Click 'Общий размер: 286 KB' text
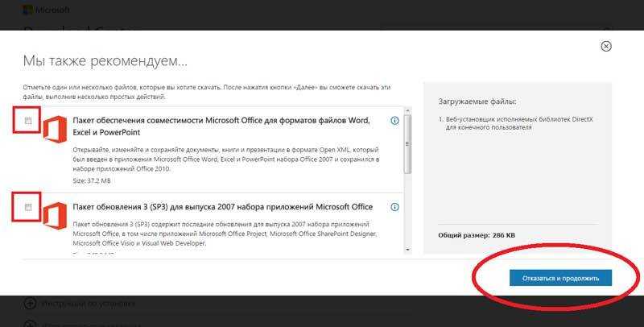Image resolution: width=644 pixels, height=327 pixels. pyautogui.click(x=477, y=235)
